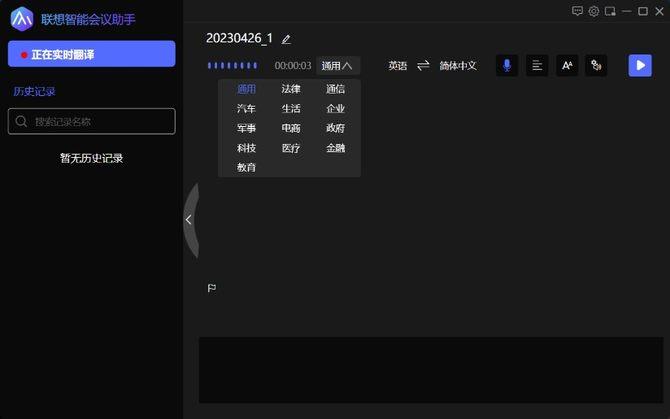Choose 军事 from the domain list
This screenshot has width=670, height=419.
[246, 128]
